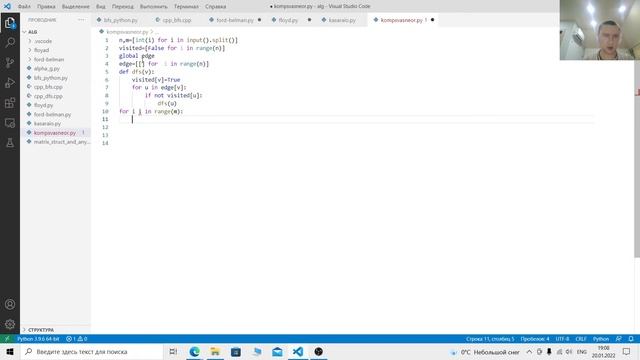The height and width of the screenshot is (360, 640).
Task: Open notifications bell in status bar
Action: pyautogui.click(x=631, y=339)
